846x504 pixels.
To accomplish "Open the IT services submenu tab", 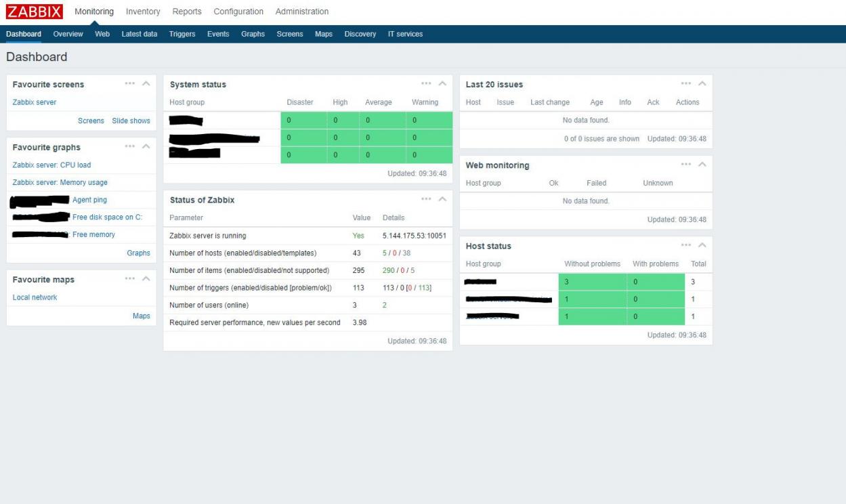I will click(x=405, y=34).
